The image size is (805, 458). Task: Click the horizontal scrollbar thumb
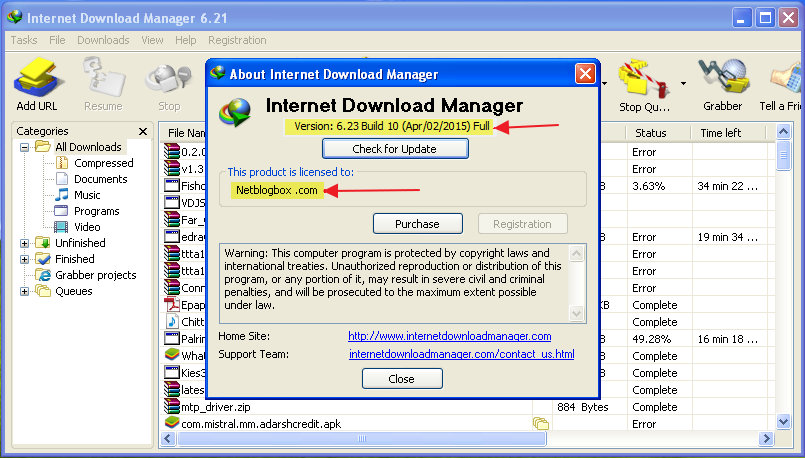tap(361, 438)
